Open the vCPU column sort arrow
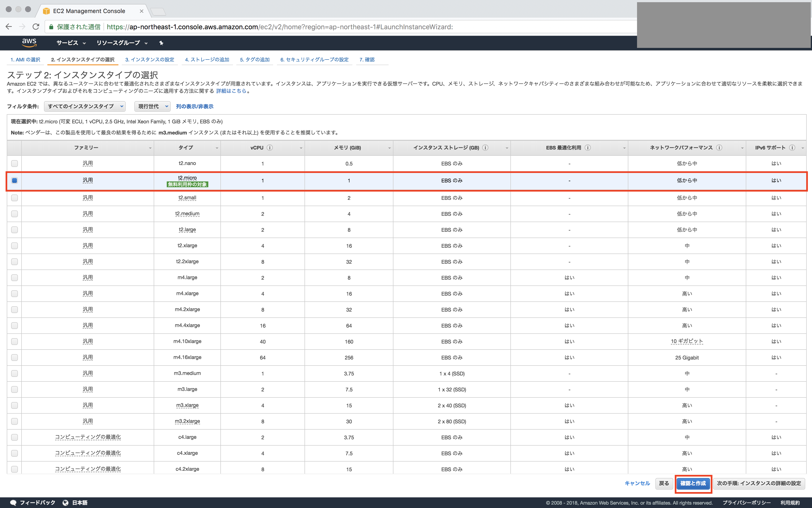 pos(301,148)
